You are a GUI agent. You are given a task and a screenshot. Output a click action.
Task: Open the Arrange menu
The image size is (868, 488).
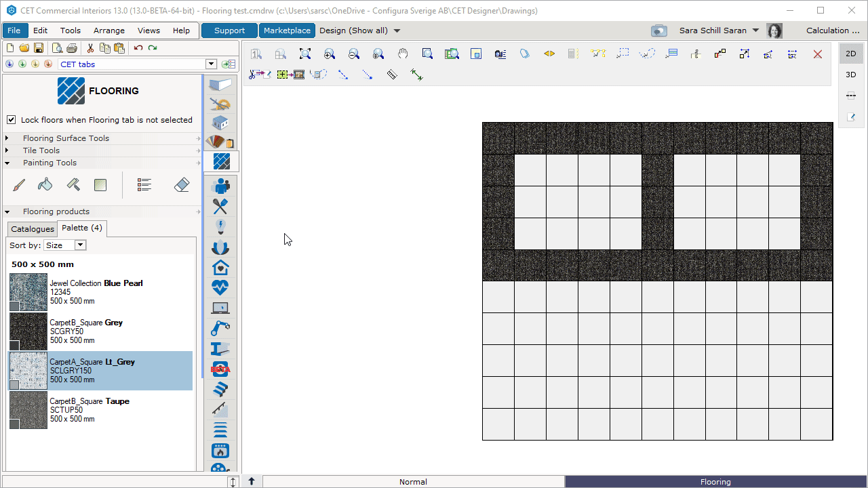coord(109,30)
